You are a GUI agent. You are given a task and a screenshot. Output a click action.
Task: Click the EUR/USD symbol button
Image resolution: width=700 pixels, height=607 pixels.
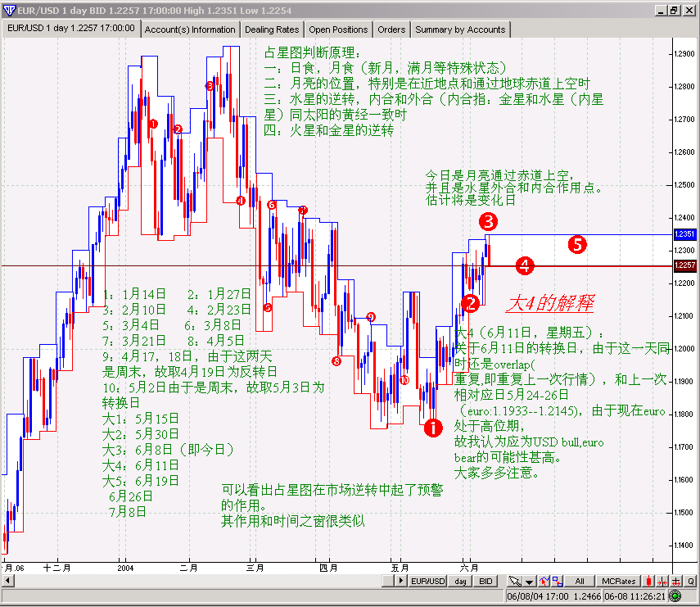[x=427, y=581]
